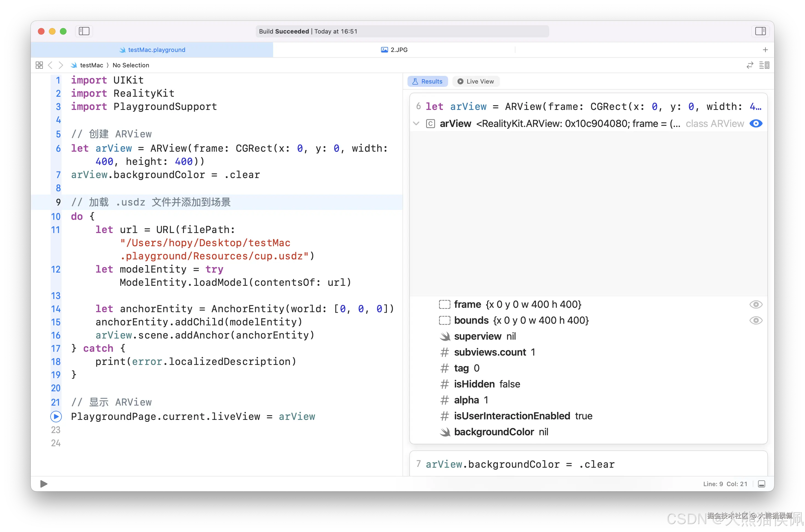The width and height of the screenshot is (805, 532).
Task: Open the related items grid menu
Action: click(39, 65)
